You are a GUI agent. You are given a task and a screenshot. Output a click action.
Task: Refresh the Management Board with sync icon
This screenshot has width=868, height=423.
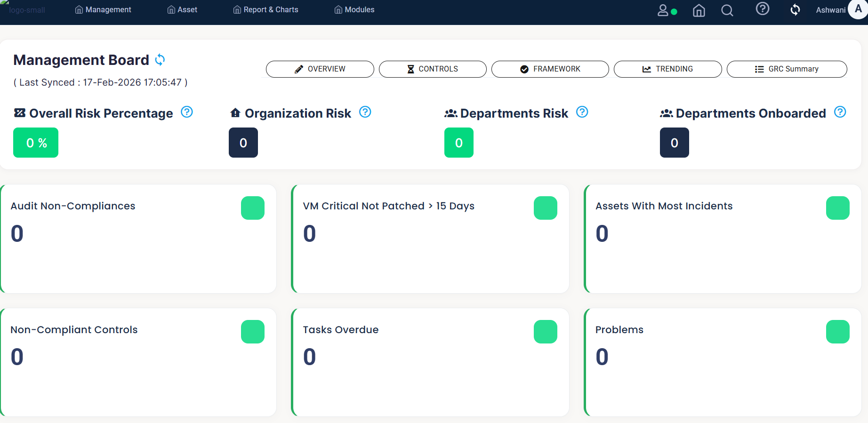point(160,60)
